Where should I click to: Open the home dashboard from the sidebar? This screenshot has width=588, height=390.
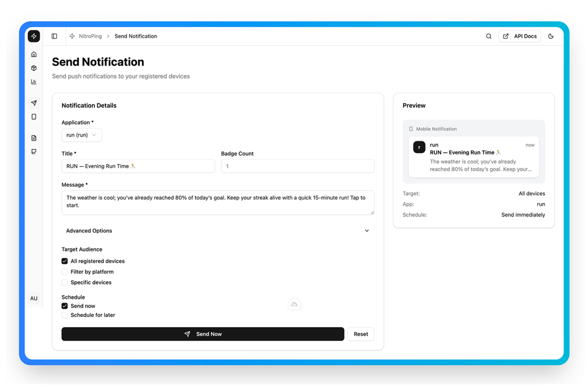34,55
